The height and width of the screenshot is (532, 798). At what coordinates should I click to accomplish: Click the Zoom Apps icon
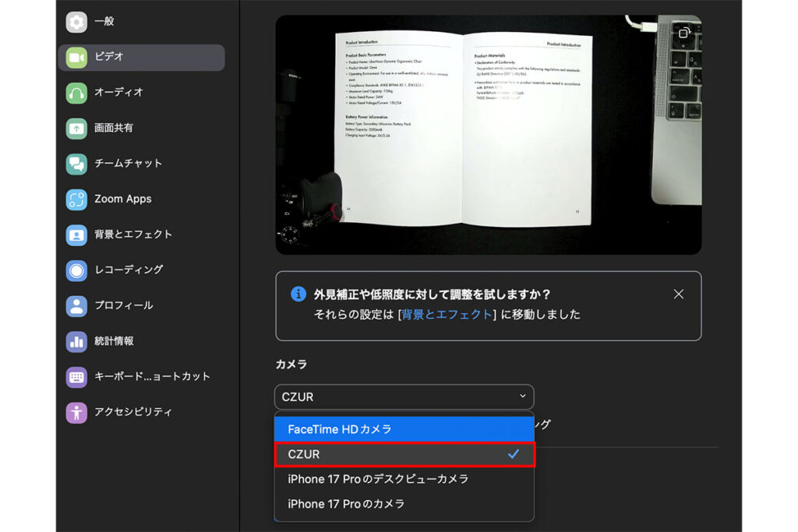[x=76, y=199]
